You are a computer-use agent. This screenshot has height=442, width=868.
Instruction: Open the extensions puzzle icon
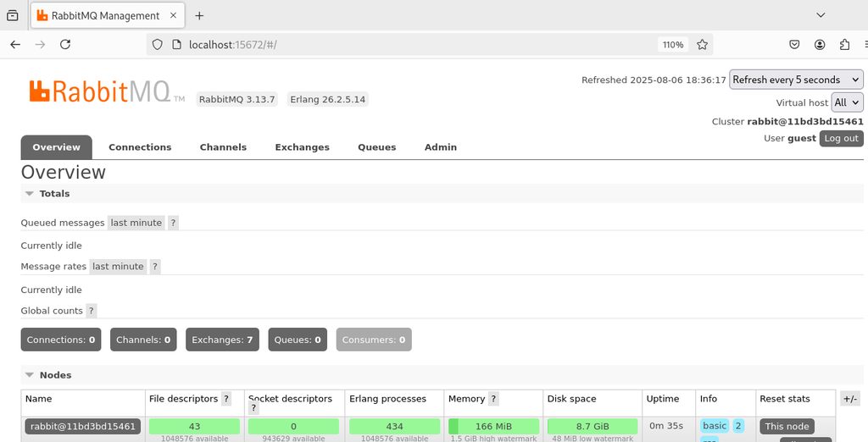tap(845, 45)
